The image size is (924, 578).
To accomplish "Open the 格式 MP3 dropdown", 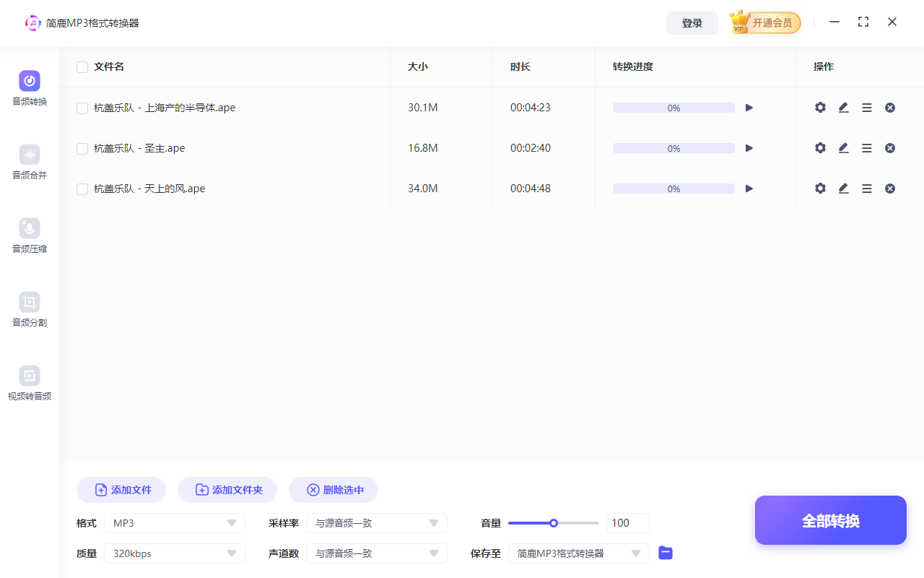I will (175, 522).
